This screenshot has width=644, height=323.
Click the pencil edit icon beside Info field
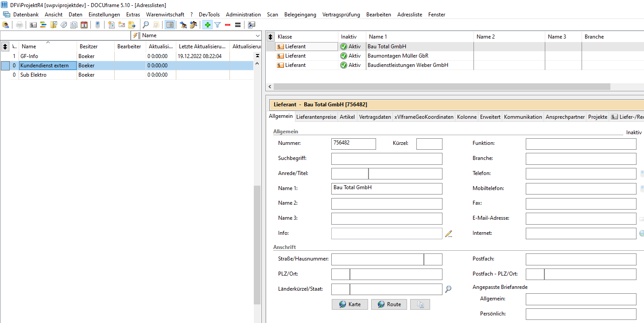point(449,233)
